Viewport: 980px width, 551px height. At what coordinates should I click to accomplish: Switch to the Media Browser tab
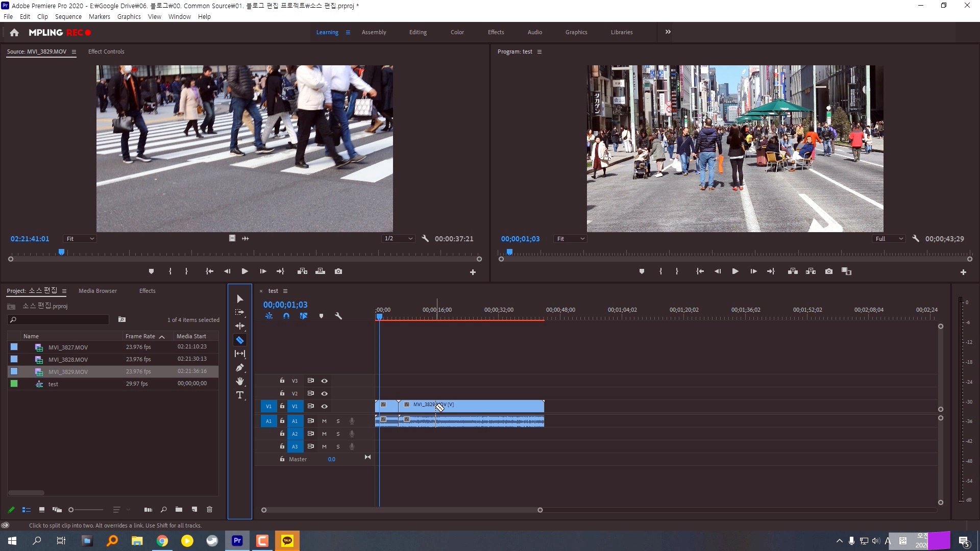(x=97, y=291)
